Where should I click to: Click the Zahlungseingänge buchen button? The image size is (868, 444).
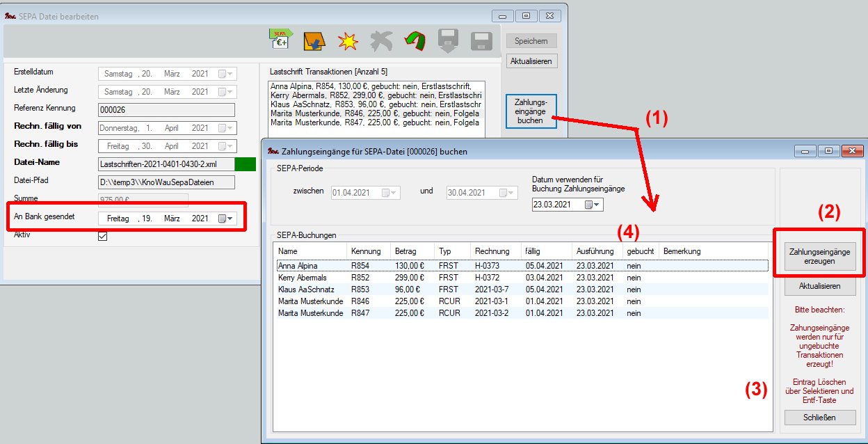coord(531,111)
